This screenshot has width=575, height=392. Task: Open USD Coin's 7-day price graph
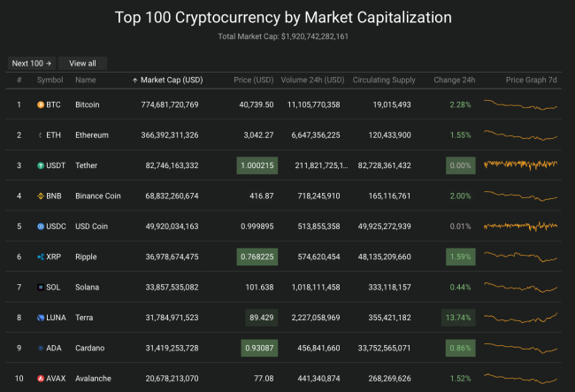coord(521,227)
